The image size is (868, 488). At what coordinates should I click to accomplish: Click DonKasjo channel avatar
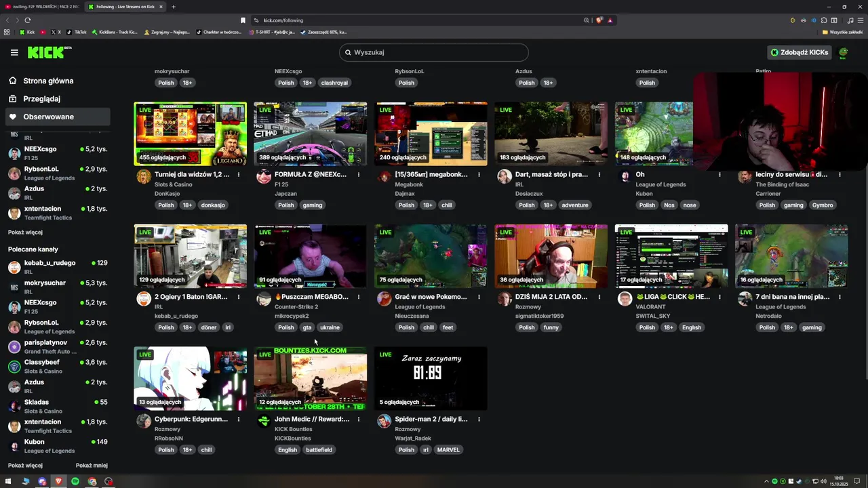(x=144, y=177)
